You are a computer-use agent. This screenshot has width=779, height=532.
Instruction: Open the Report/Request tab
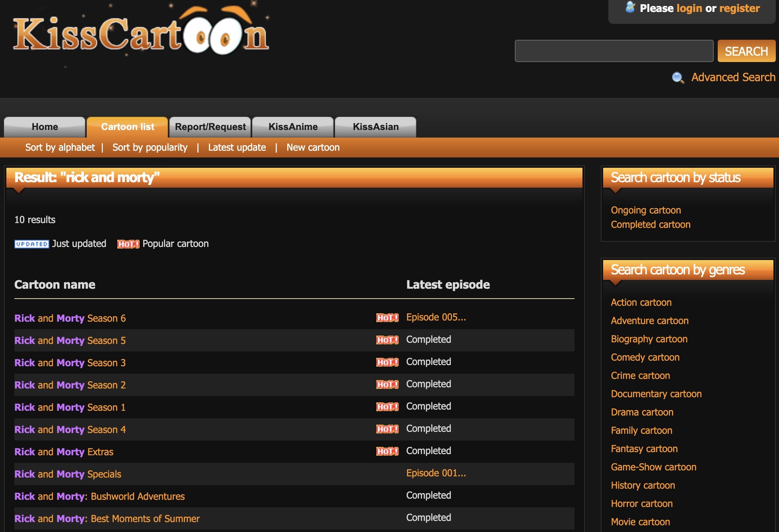click(210, 127)
